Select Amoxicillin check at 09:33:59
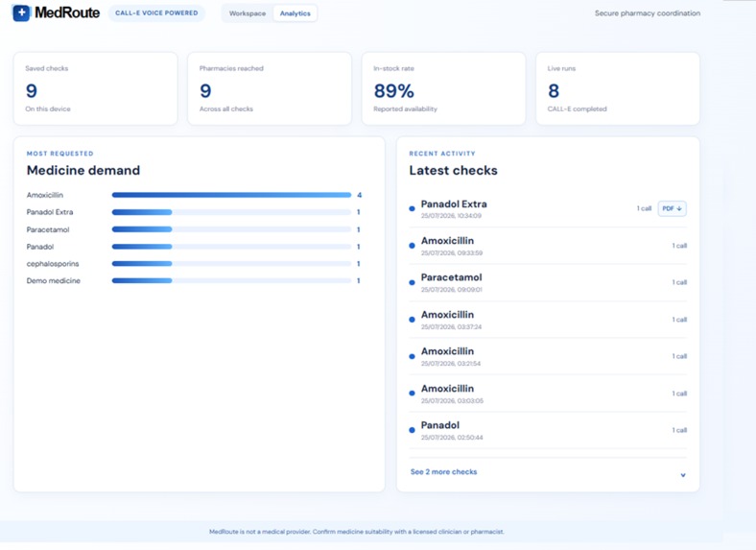The height and width of the screenshot is (550, 756). click(548, 246)
